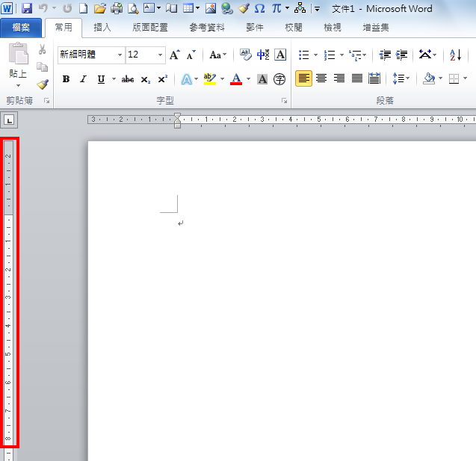This screenshot has height=461, width=476.
Task: Toggle Bold formatting
Action: 66,79
